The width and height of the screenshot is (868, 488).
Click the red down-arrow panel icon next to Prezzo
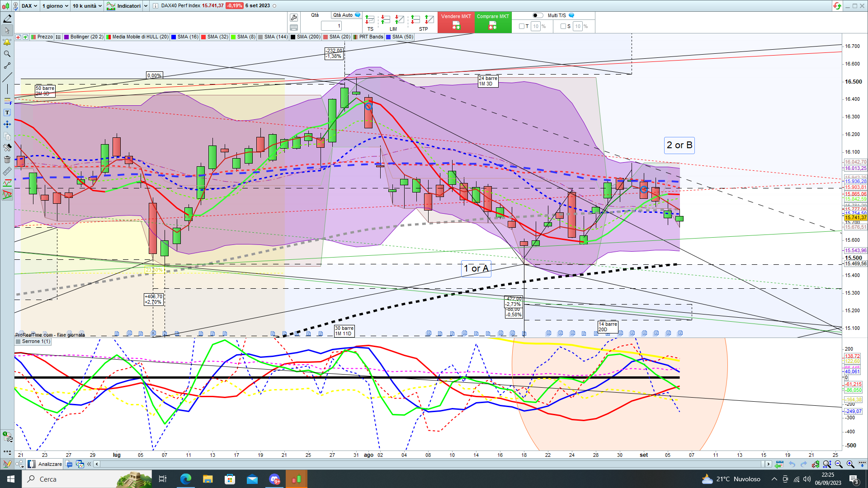[18, 37]
